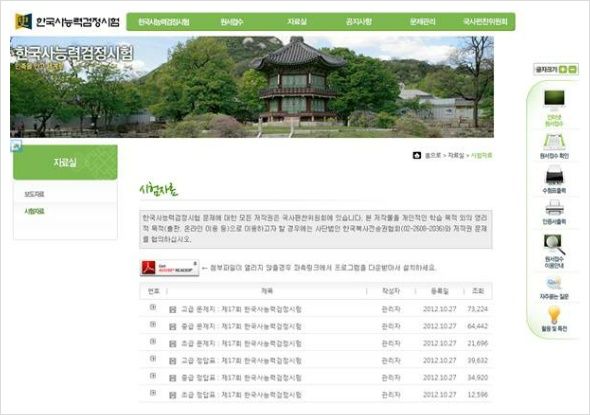Open the 문제관리 navigation menu
Screen dimensions: 590x415
click(x=423, y=22)
